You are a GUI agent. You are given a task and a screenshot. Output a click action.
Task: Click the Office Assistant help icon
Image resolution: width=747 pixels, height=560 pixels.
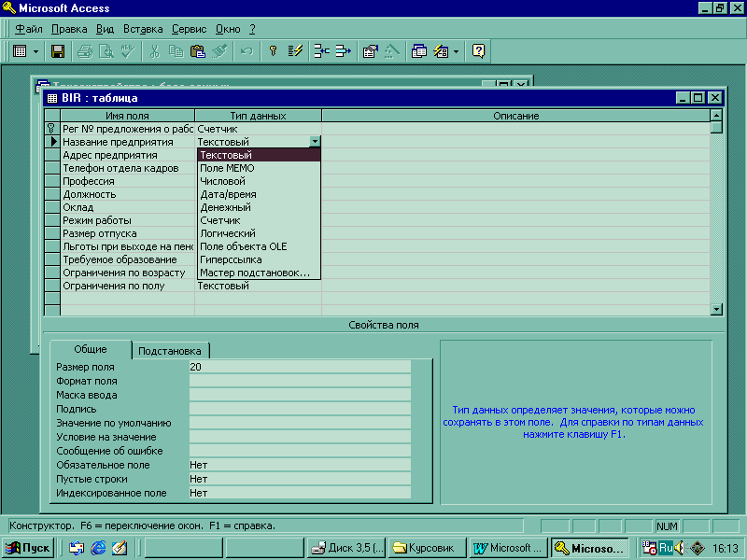pos(478,51)
